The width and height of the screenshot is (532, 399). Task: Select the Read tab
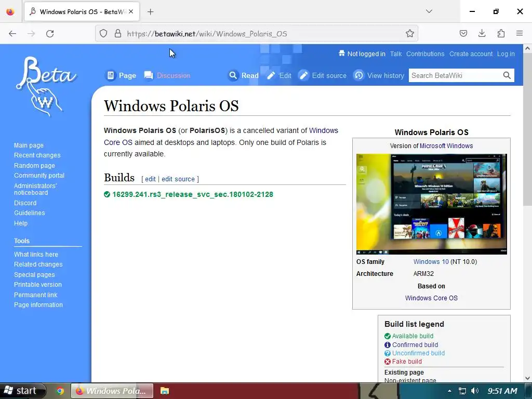pyautogui.click(x=243, y=75)
